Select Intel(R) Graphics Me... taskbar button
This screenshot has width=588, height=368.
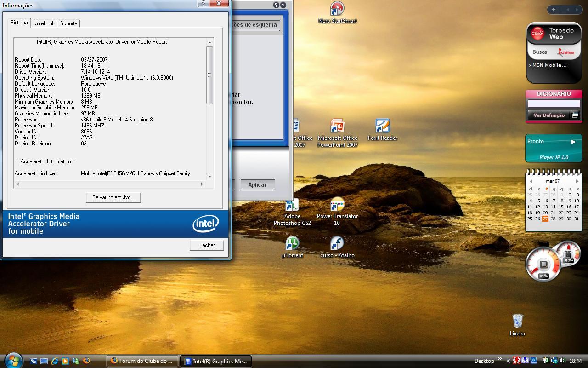215,361
